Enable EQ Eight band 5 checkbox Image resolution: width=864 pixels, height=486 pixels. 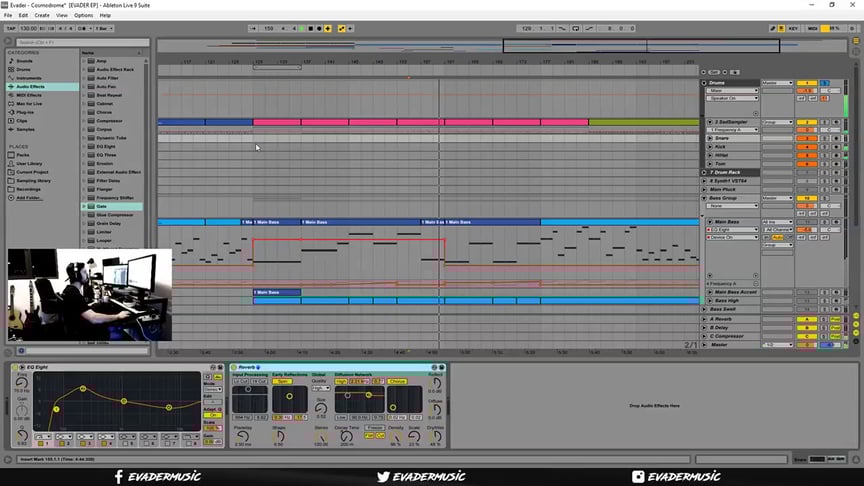[x=126, y=444]
